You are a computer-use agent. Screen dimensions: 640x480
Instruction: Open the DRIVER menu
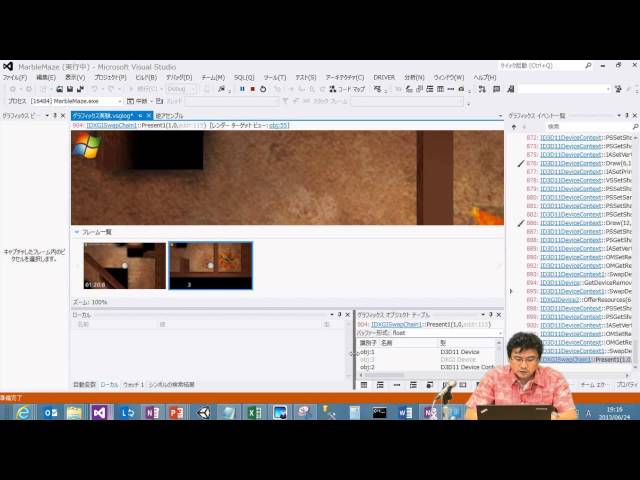384,77
